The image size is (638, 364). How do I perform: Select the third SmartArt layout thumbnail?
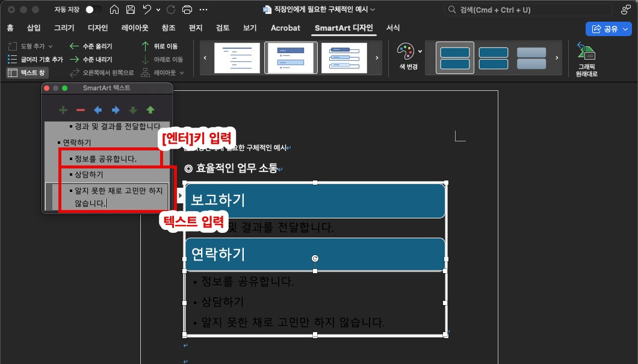tap(344, 58)
